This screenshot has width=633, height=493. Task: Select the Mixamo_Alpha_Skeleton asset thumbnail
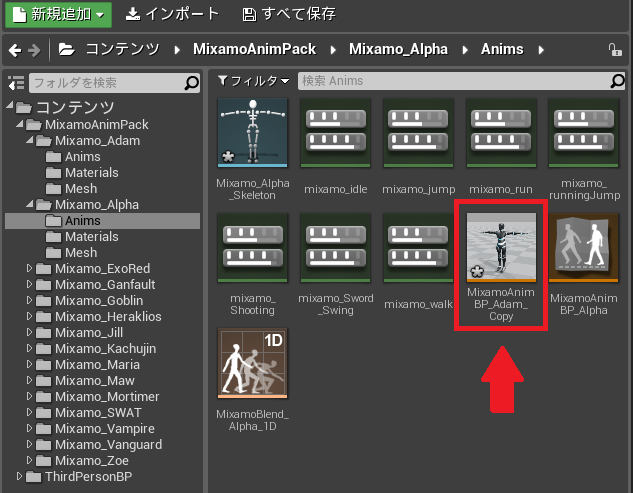point(253,132)
